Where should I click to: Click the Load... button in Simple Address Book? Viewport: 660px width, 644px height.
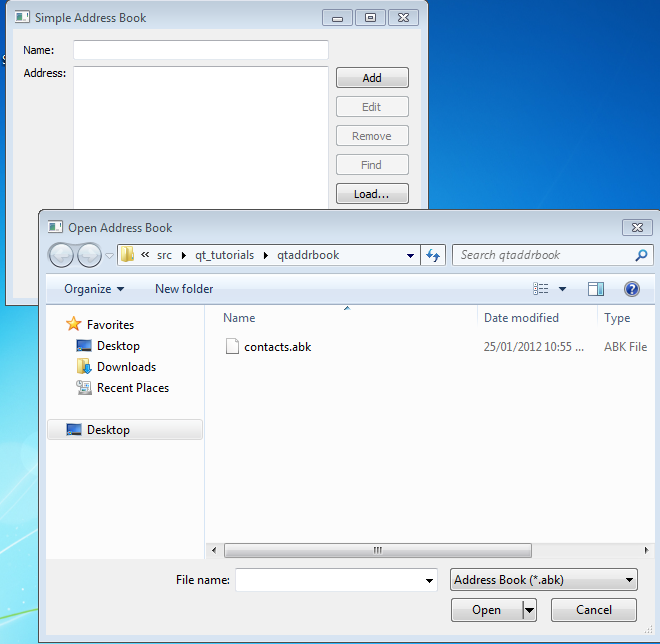click(x=372, y=194)
